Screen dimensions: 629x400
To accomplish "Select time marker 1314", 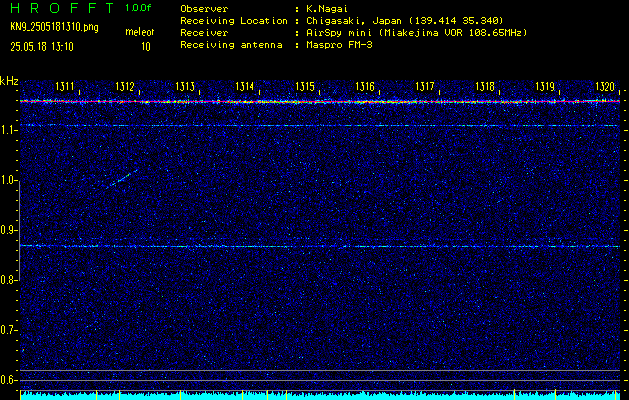I will point(245,86).
